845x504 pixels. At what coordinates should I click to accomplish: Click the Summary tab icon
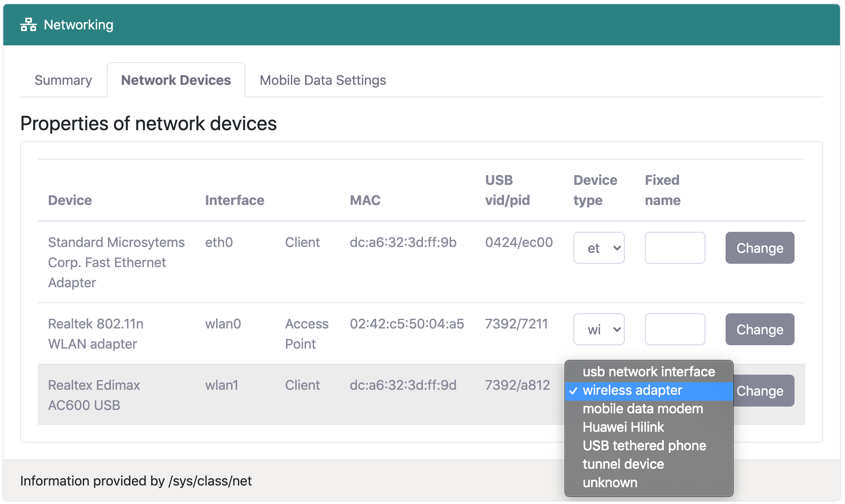coord(63,80)
